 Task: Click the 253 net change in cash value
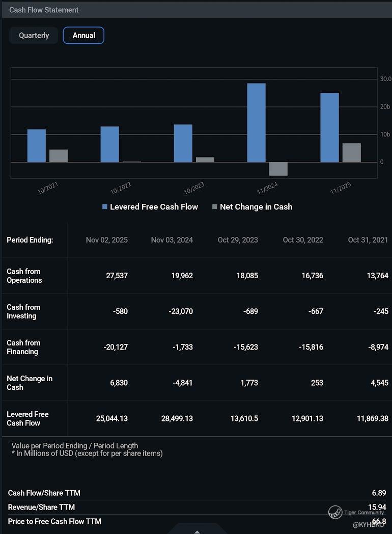317,383
